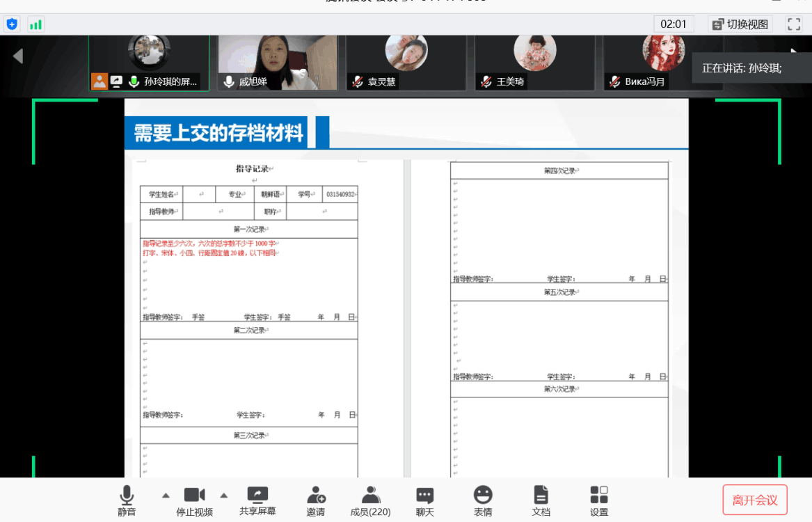
Task: Click the red 离开会议 button
Action: click(754, 500)
